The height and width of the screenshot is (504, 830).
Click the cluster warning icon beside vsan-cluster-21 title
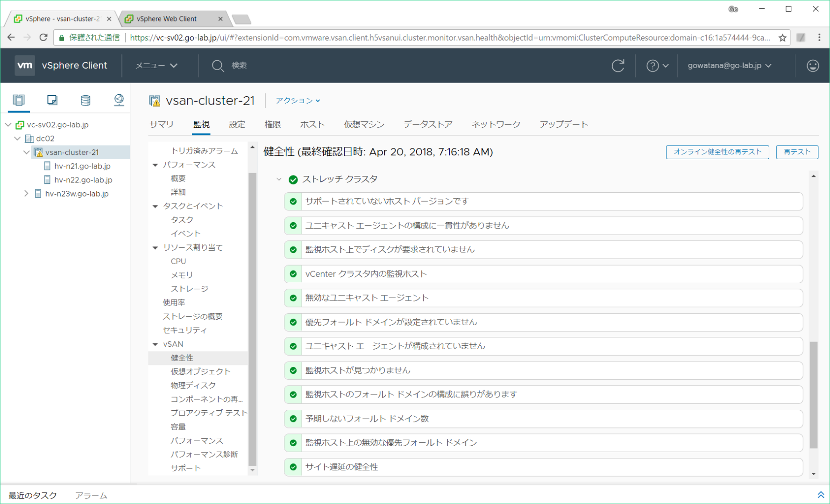click(155, 101)
